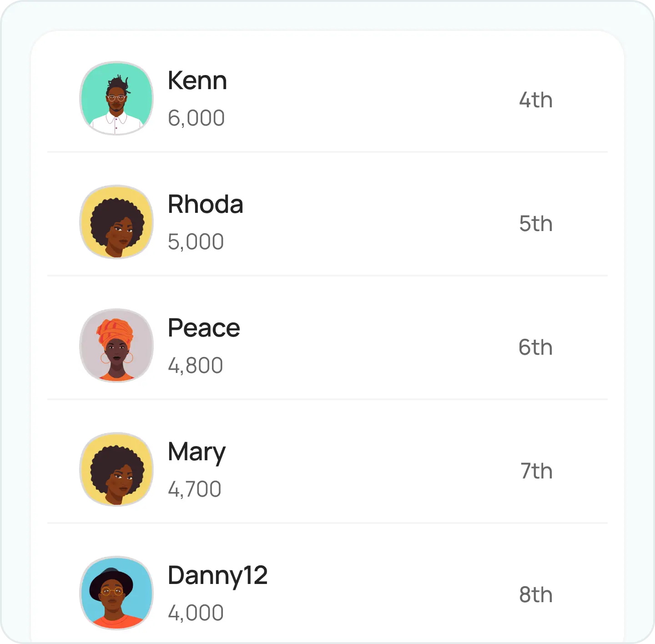
Task: Open Rhoda's yellow afro avatar
Action: coord(116,222)
